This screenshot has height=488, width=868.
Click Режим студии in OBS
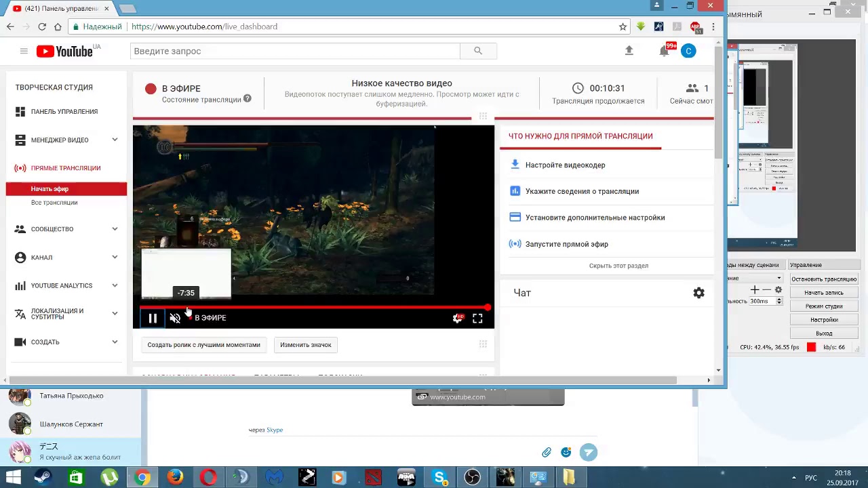824,306
